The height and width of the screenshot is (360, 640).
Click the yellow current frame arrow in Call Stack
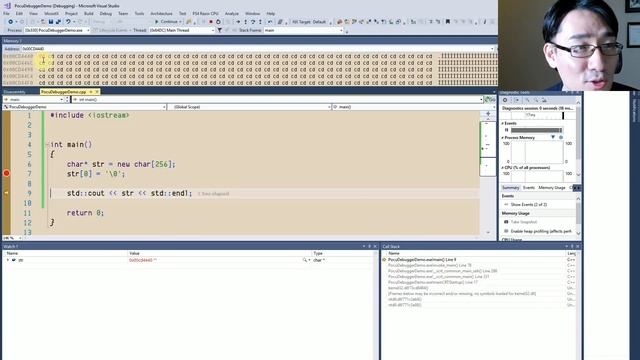[384, 260]
